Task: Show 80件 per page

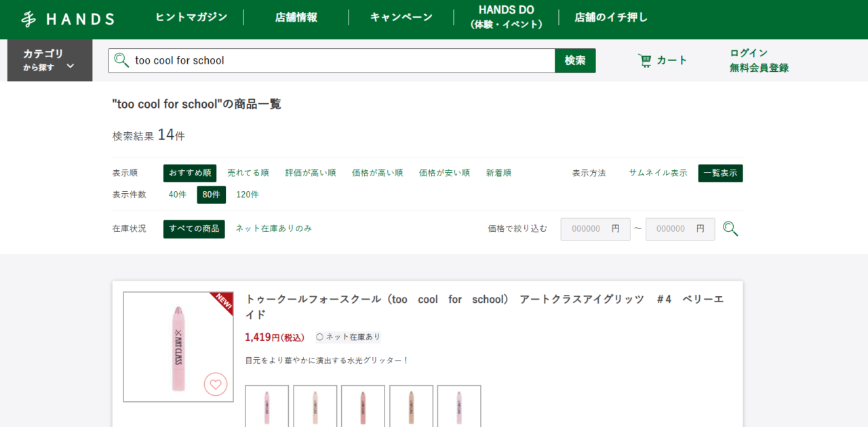Action: click(x=212, y=195)
